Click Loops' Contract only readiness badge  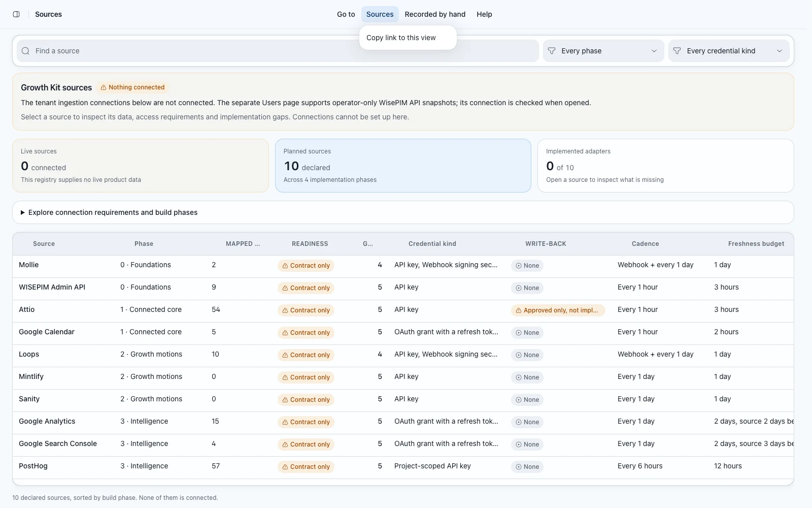point(306,355)
